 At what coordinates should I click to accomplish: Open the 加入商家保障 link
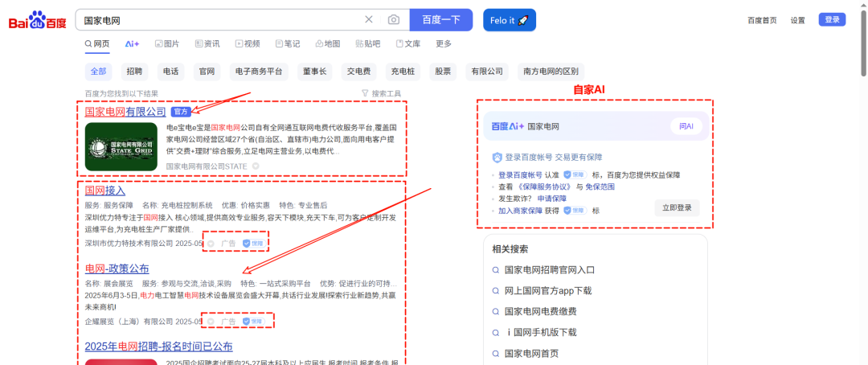point(520,211)
